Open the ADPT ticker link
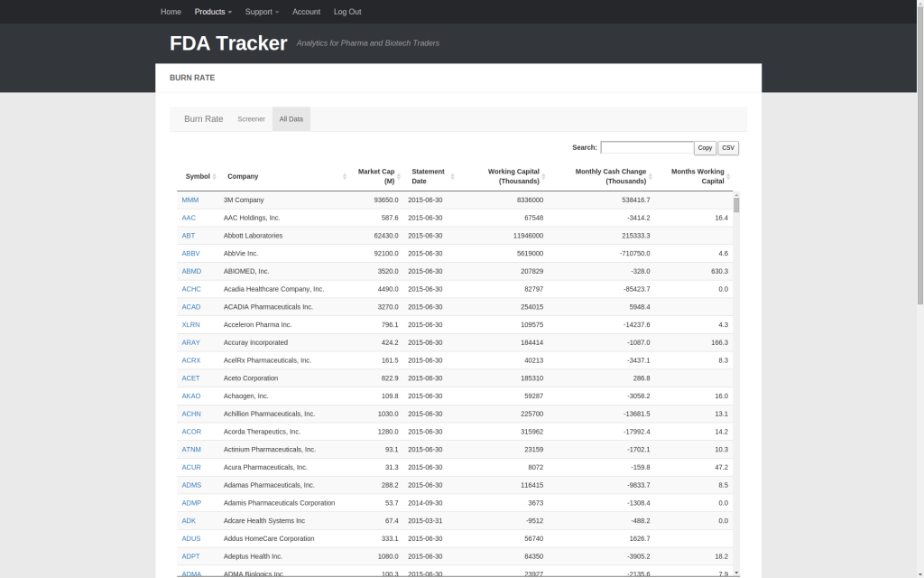The image size is (924, 578). (x=191, y=556)
